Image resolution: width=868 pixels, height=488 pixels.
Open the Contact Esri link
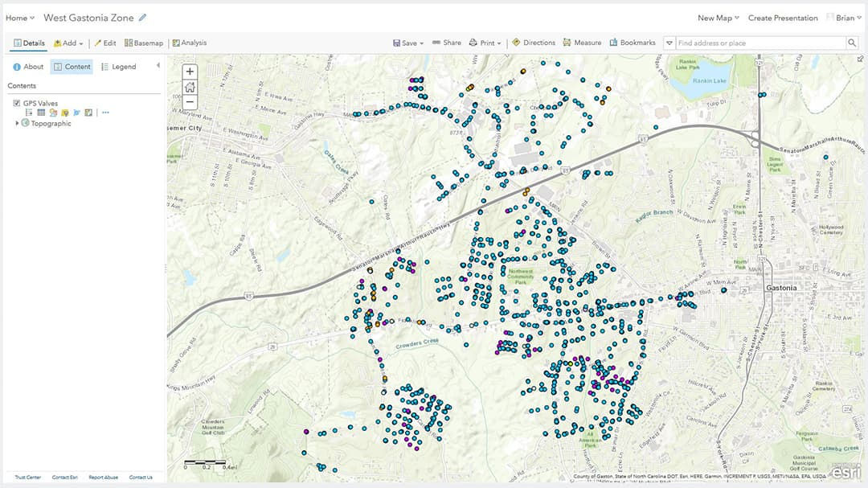64,477
